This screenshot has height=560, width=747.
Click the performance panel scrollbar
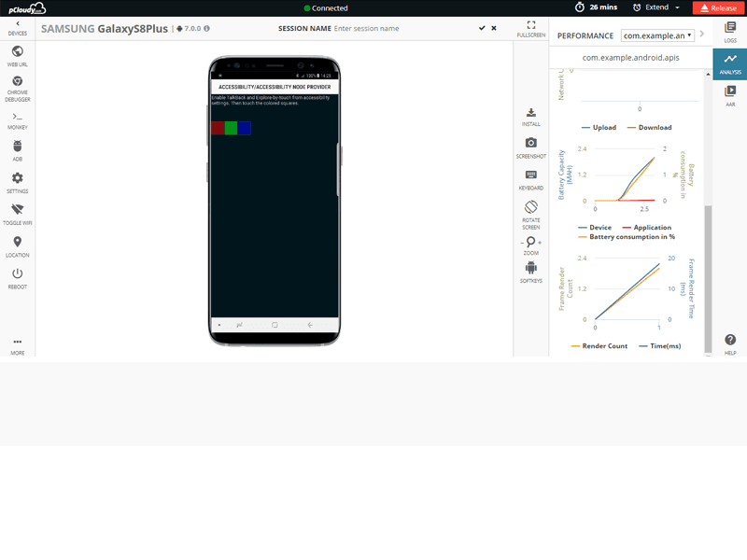(708, 278)
